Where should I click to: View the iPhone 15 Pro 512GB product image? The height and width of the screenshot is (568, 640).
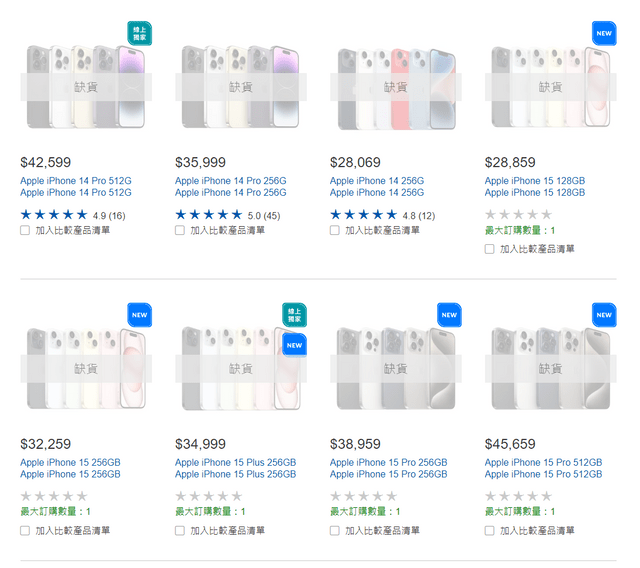coord(551,368)
